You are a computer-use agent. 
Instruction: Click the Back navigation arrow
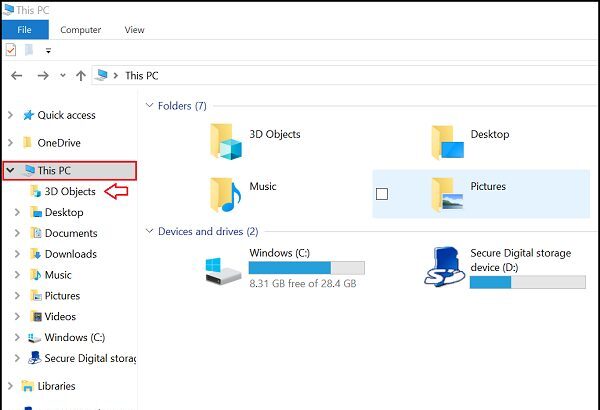pos(17,75)
